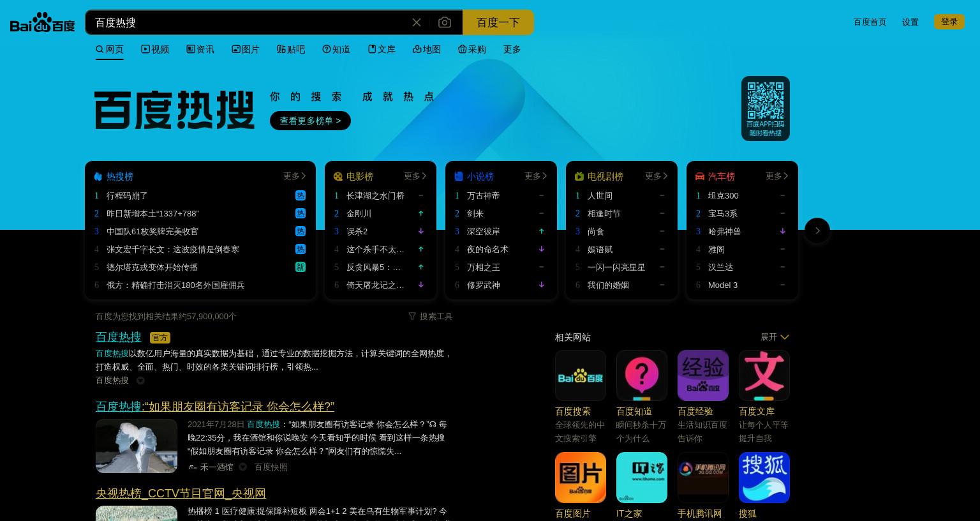Open 央视热榜_CCTV节目官网 result

point(181,493)
